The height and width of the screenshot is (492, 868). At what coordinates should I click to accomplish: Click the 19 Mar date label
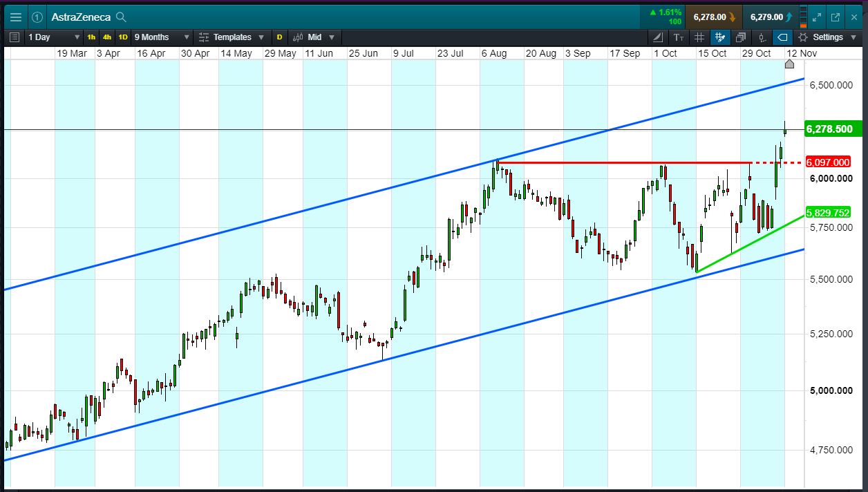click(72, 53)
